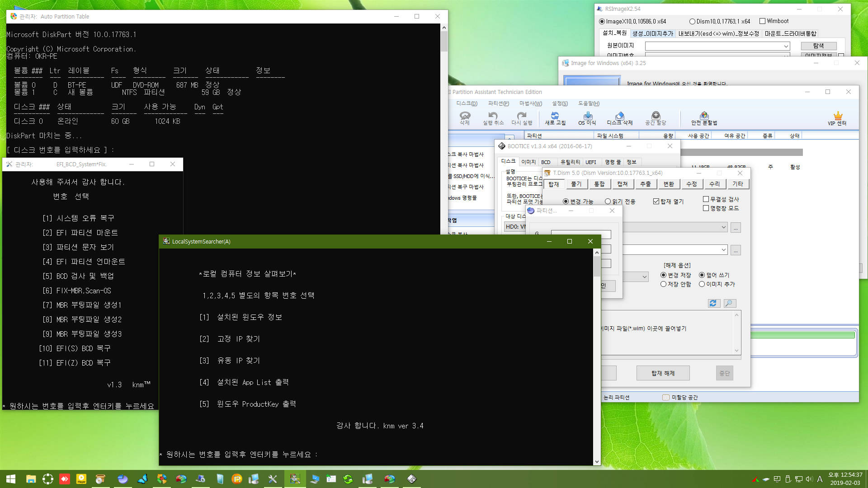This screenshot has width=868, height=488.
Task: Click the dashed circle capture taskbar icon
Action: pyautogui.click(x=47, y=479)
